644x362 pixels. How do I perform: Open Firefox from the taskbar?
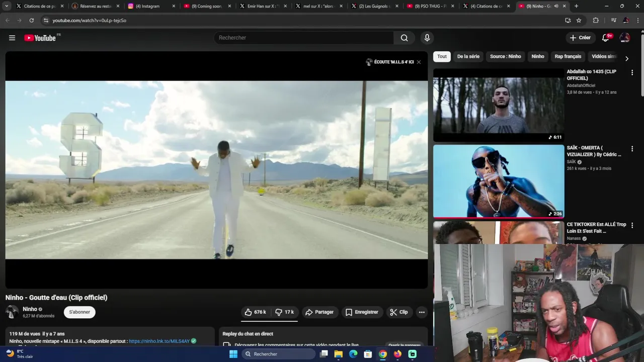pyautogui.click(x=398, y=354)
